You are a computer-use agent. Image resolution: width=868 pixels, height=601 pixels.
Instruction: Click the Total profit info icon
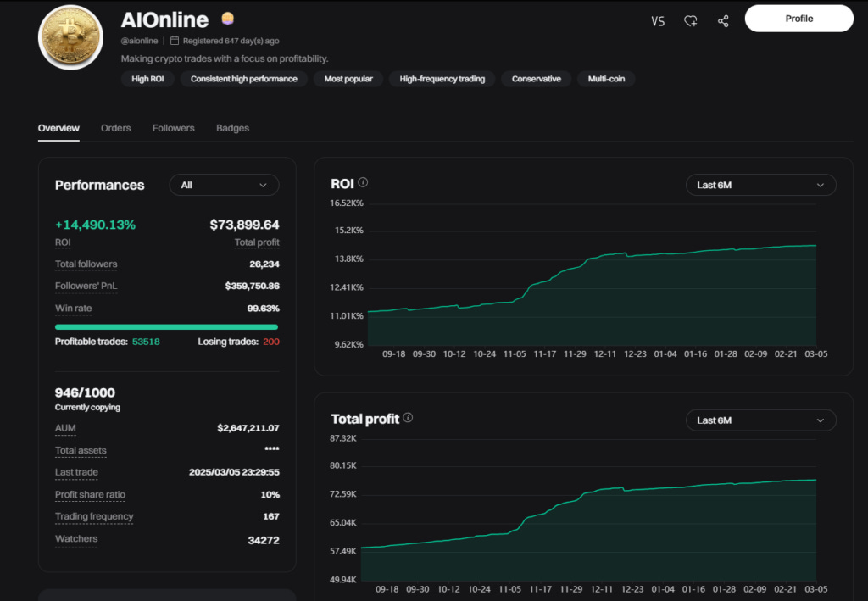(408, 417)
